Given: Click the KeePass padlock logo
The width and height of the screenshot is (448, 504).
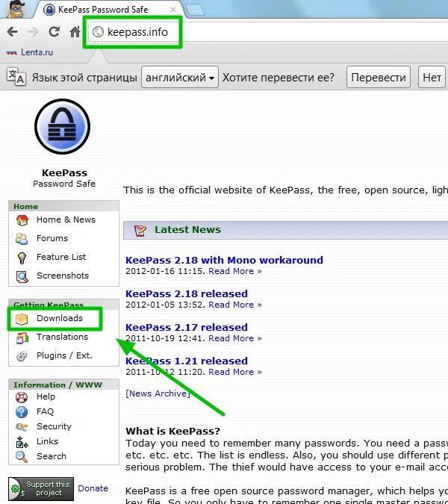Looking at the screenshot, I should point(63,126).
